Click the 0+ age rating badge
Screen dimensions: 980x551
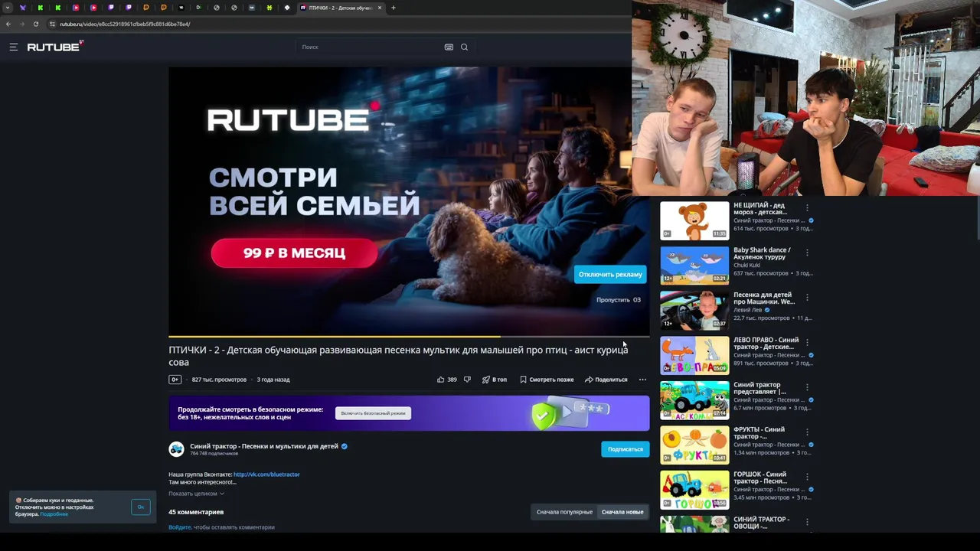[175, 380]
